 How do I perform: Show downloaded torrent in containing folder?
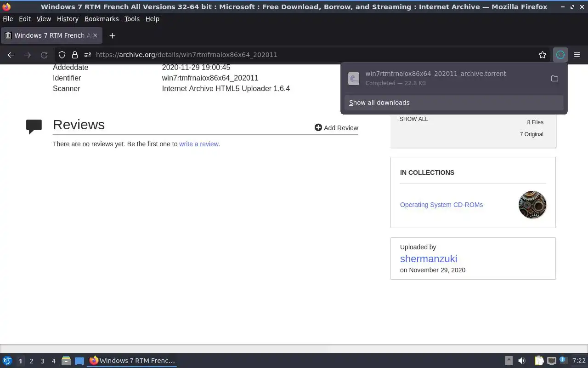click(554, 79)
